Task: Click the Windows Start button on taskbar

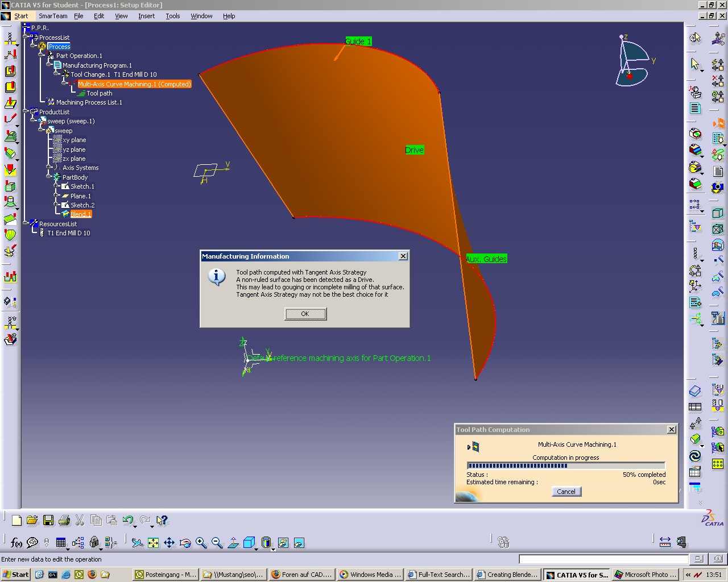Action: [16, 575]
